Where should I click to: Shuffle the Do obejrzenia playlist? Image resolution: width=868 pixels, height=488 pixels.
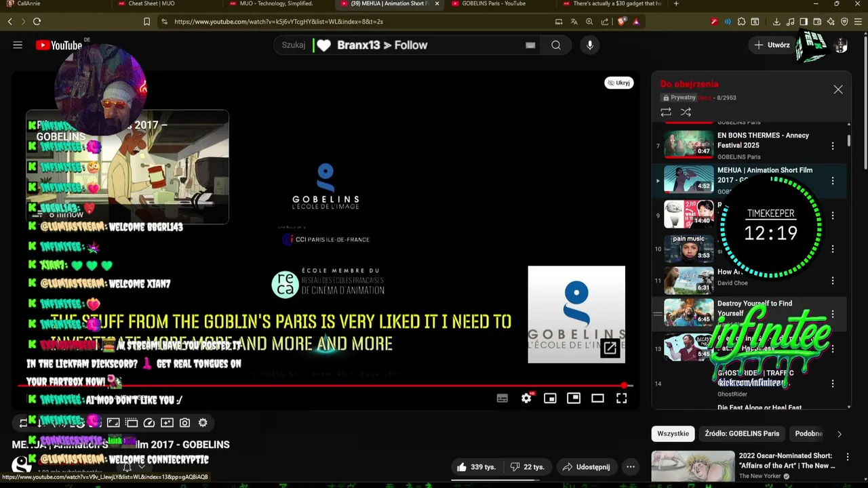tap(686, 112)
